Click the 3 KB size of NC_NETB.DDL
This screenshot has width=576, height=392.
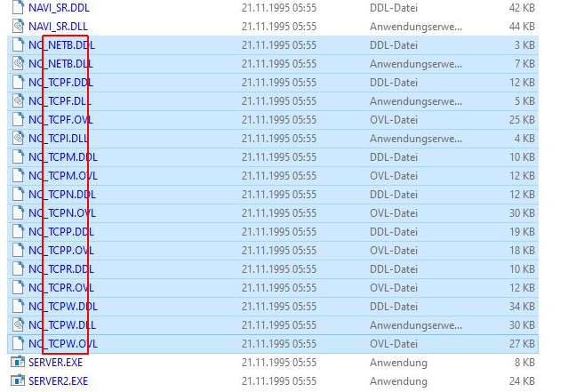point(524,45)
